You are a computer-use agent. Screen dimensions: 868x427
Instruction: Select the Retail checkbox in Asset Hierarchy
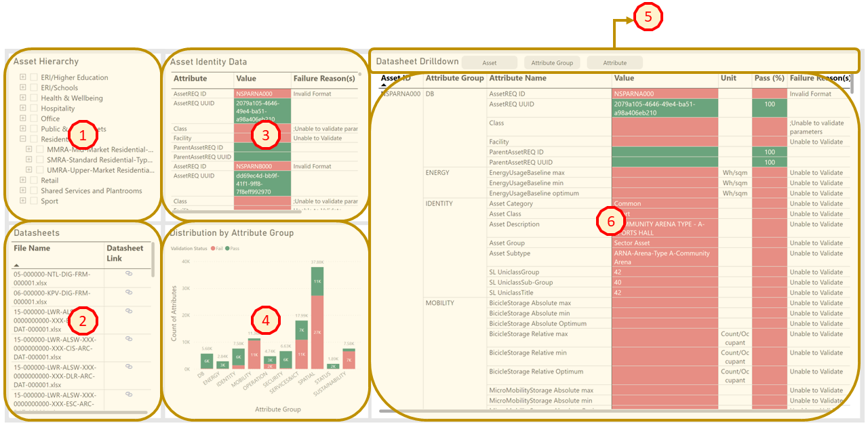tap(34, 180)
